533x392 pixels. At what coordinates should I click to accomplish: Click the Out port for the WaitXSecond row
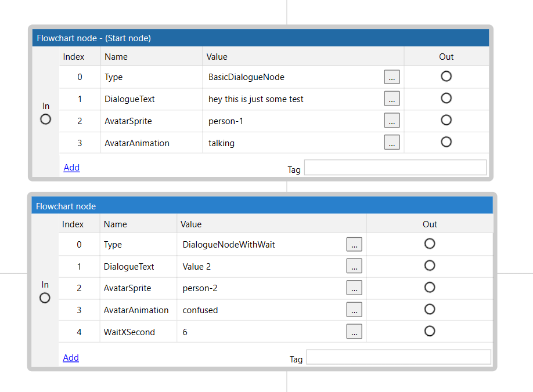pos(430,331)
